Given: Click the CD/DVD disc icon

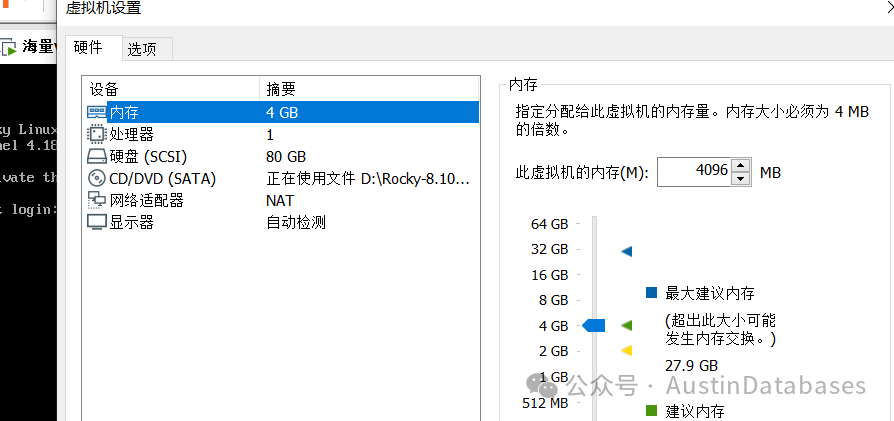Looking at the screenshot, I should (x=96, y=179).
